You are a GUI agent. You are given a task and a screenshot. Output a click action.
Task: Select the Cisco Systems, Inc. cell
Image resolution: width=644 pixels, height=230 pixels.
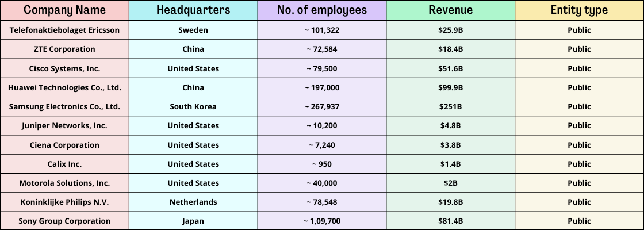tap(64, 68)
